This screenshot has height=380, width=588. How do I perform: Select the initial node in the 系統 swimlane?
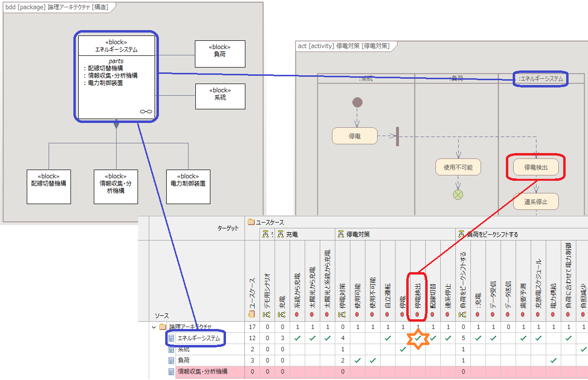point(357,102)
